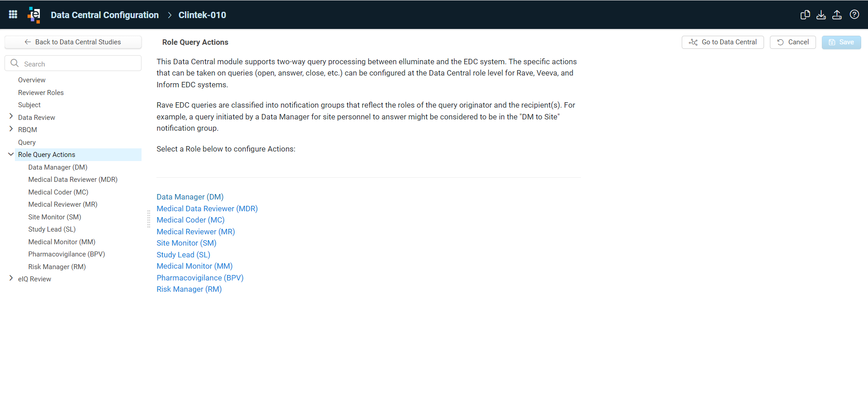Open Medical Monitor (MM) link in content
The height and width of the screenshot is (408, 868).
pyautogui.click(x=194, y=266)
